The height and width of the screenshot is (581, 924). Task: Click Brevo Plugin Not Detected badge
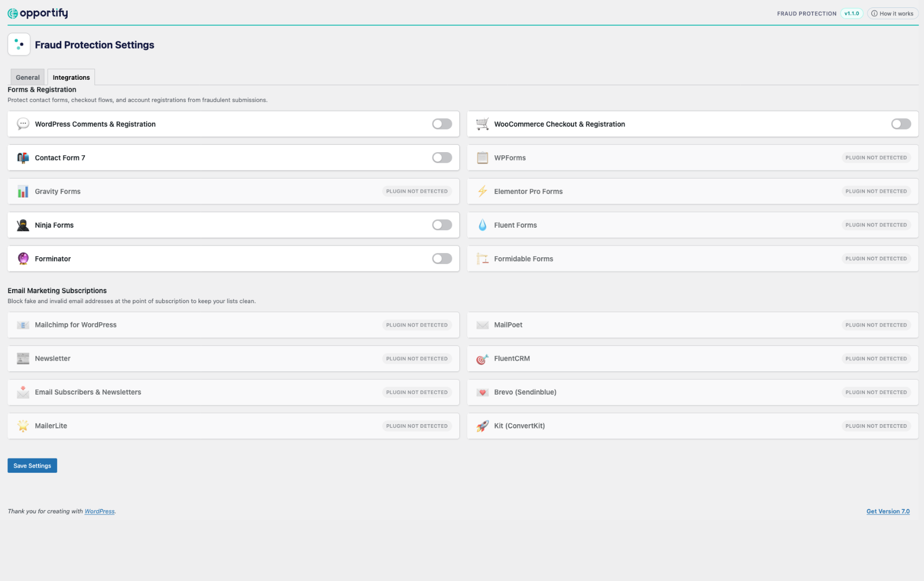pos(876,392)
